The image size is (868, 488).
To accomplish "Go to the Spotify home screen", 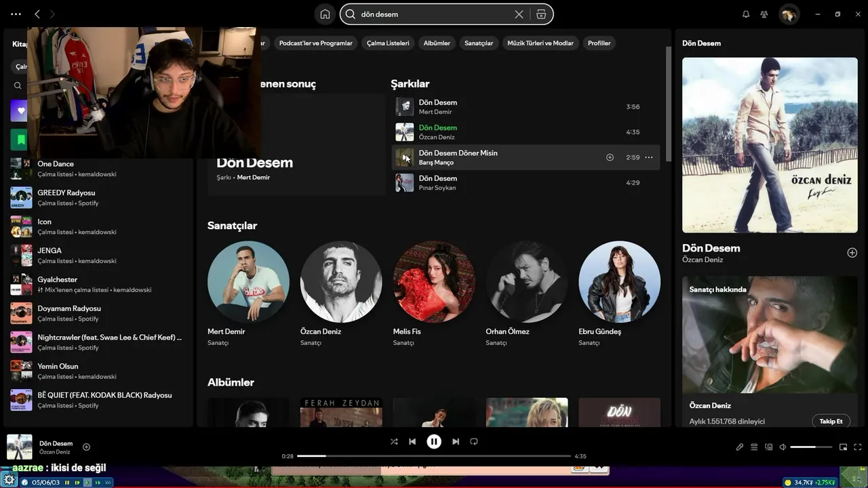I will (x=325, y=14).
